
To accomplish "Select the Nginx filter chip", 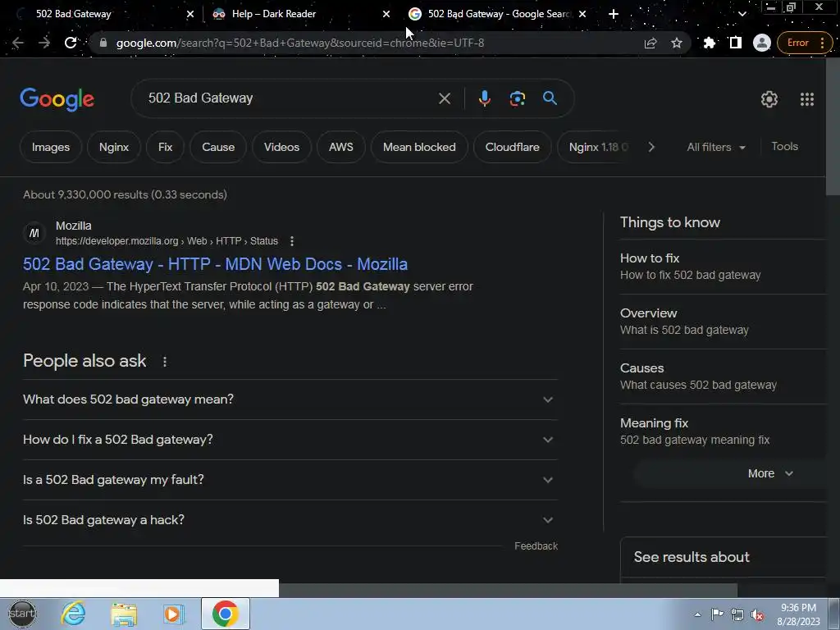I will point(114,148).
